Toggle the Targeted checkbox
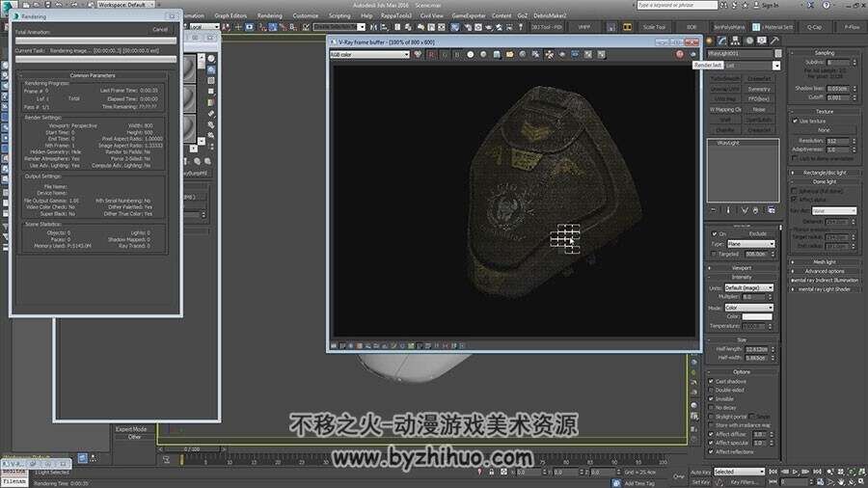Image resolution: width=868 pixels, height=488 pixels. coord(714,254)
